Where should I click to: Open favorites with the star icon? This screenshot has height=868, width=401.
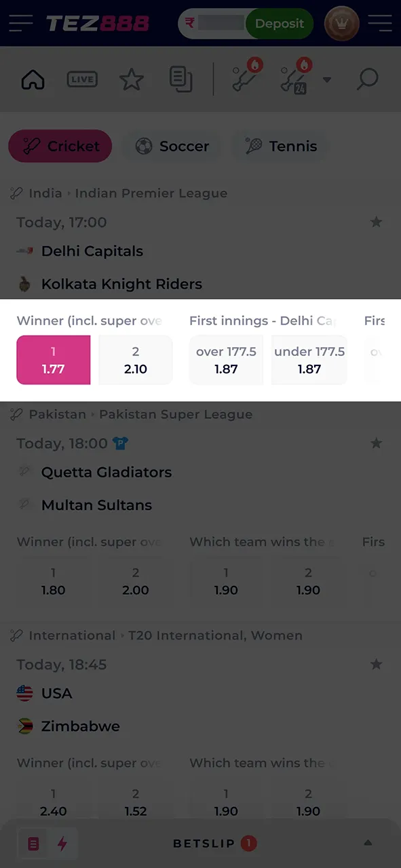(x=131, y=79)
